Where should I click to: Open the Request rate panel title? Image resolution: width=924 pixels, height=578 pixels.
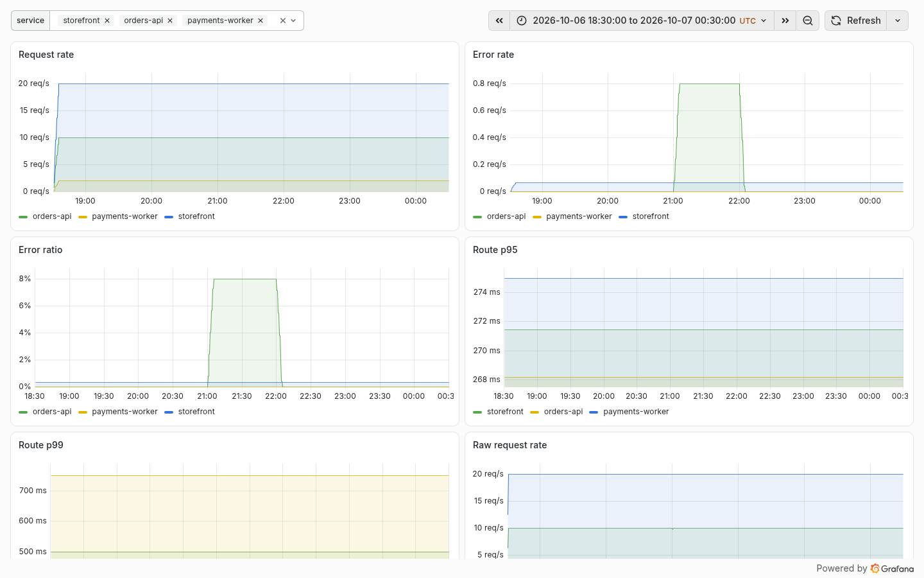pos(46,55)
